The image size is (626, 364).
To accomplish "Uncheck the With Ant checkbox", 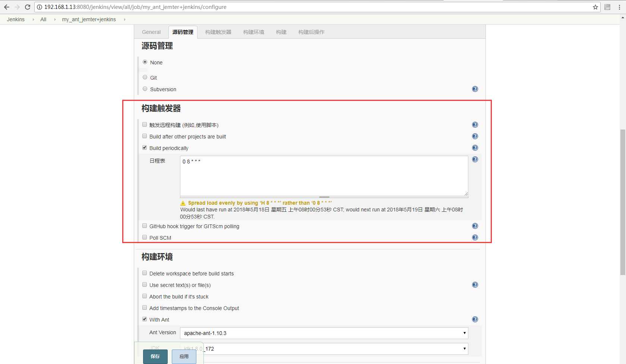I will tap(145, 319).
